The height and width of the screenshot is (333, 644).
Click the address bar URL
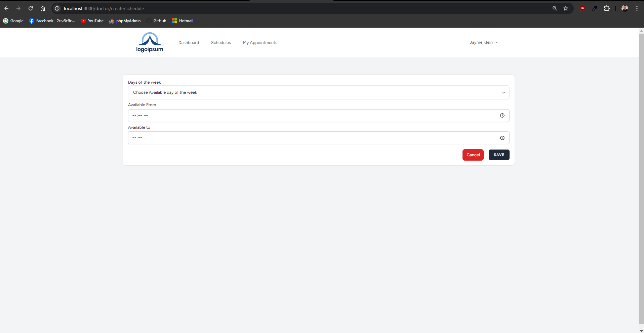click(104, 8)
